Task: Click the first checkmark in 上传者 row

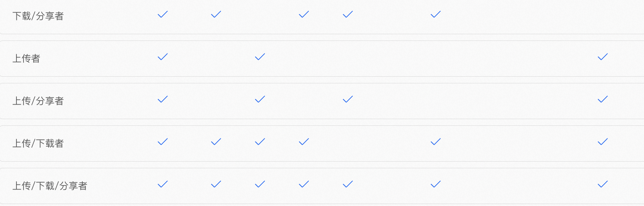Action: coord(162,57)
